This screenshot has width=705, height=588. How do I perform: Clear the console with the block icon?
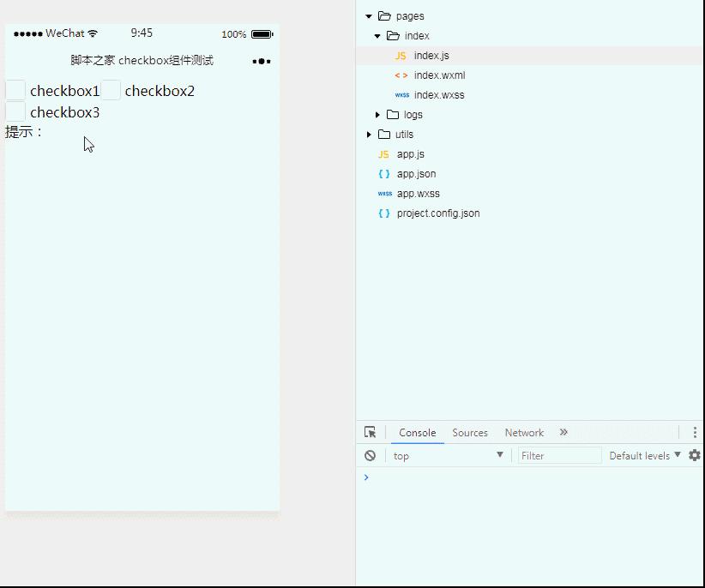(x=370, y=455)
